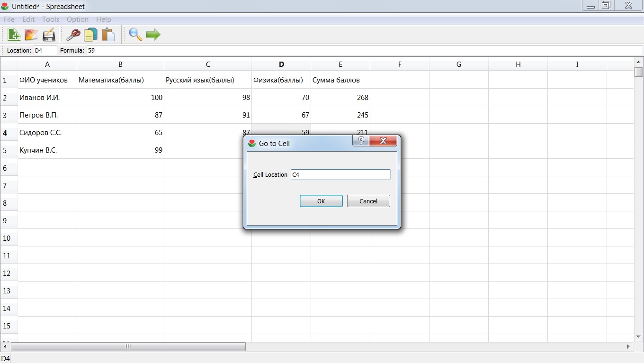Focus the Cell Location input field
The image size is (644, 364).
coord(340,174)
